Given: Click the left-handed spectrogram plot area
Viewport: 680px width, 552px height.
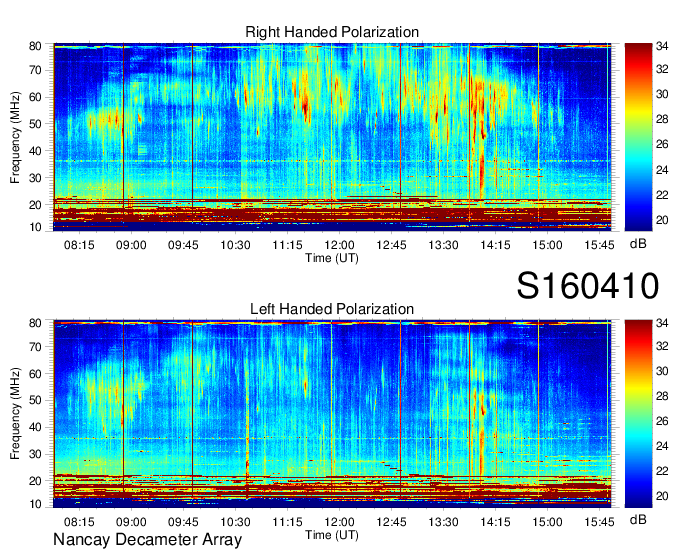Looking at the screenshot, I should click(x=332, y=413).
